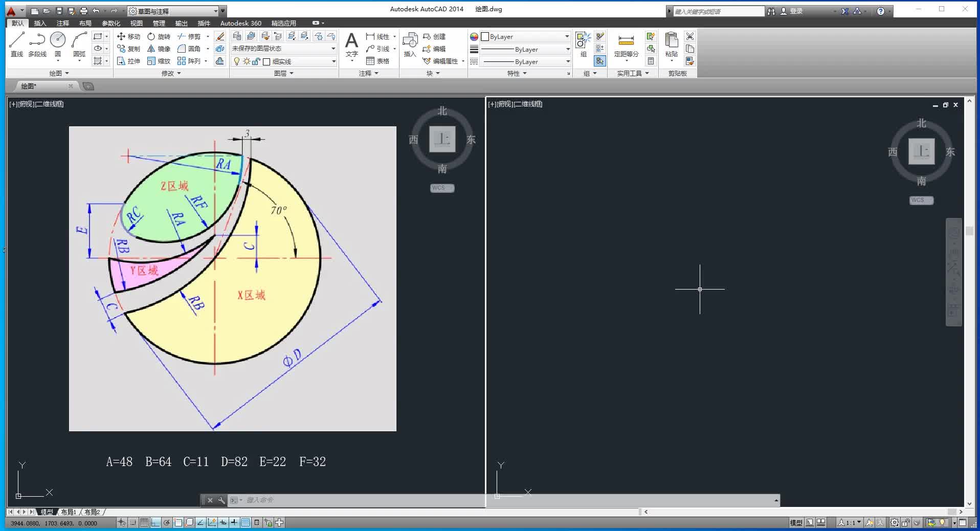Toggle grid display in status bar
980x531 pixels.
144,522
